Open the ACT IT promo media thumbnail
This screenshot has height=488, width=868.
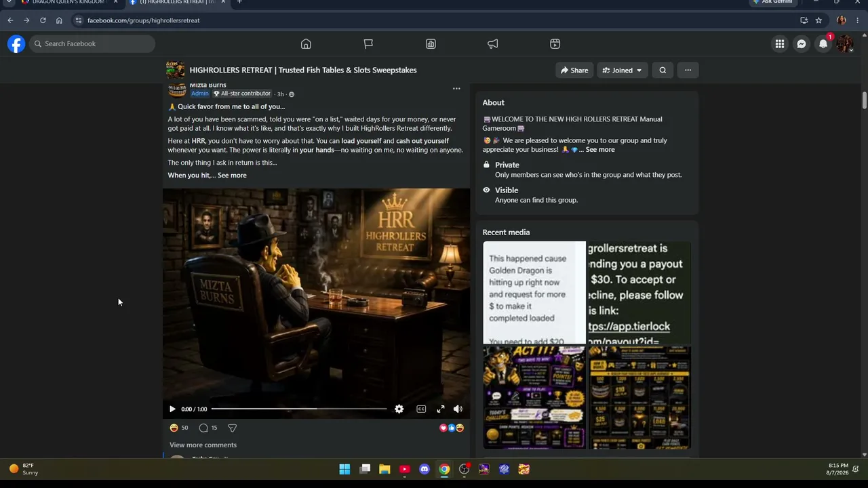click(x=534, y=398)
